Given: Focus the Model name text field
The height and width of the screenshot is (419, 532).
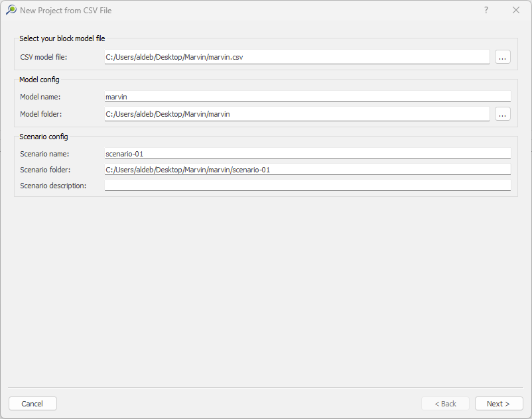Looking at the screenshot, I should (x=307, y=97).
